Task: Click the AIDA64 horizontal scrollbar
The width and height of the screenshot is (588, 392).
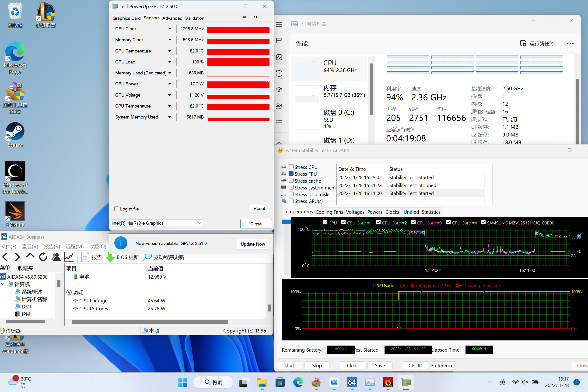Action: pyautogui.click(x=150, y=322)
